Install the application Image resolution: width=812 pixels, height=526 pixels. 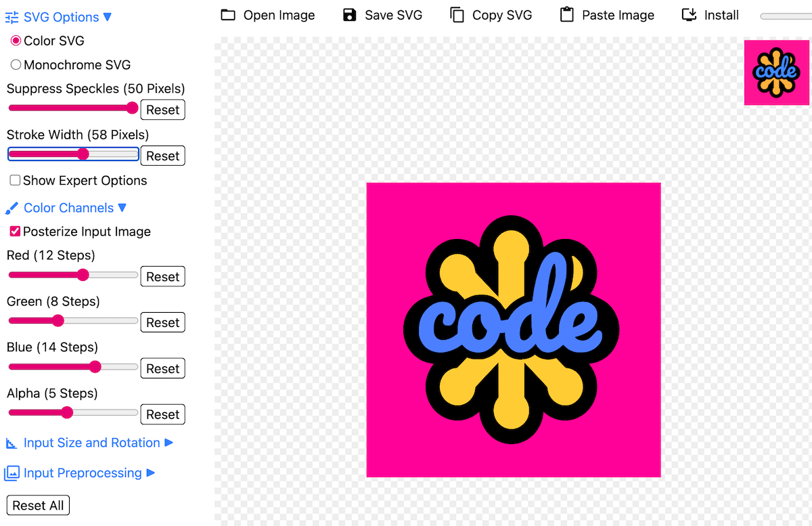pos(710,14)
